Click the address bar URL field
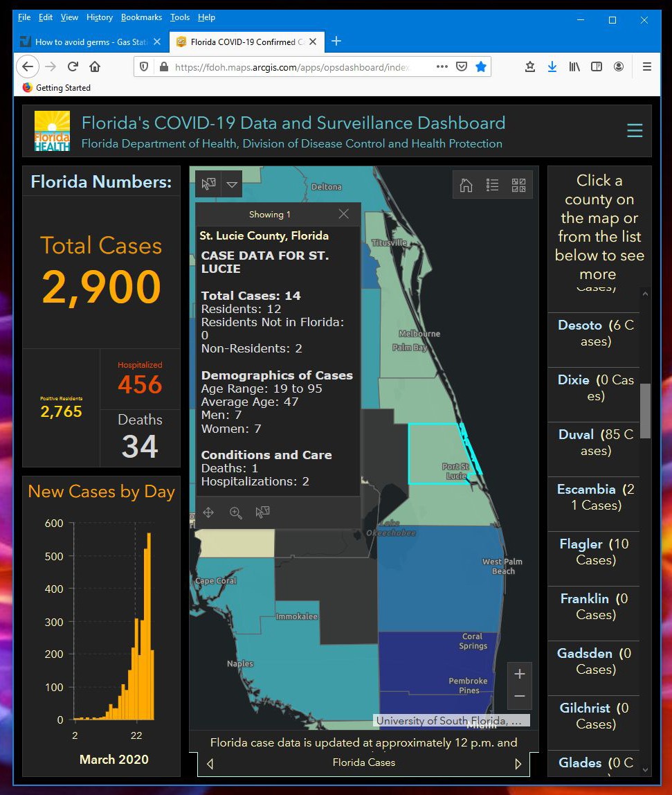 coord(291,67)
